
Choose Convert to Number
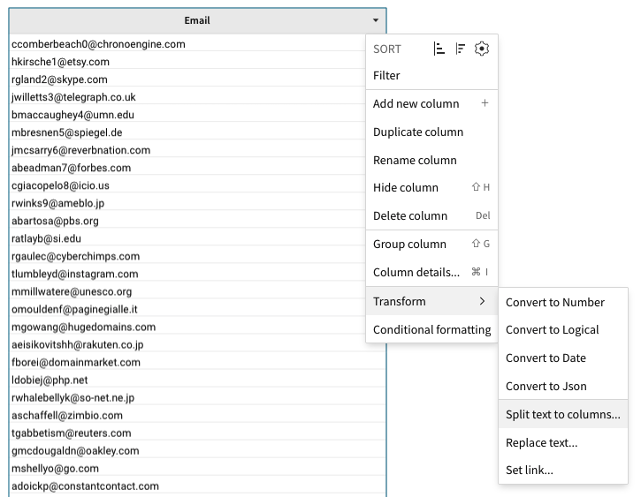click(x=555, y=302)
